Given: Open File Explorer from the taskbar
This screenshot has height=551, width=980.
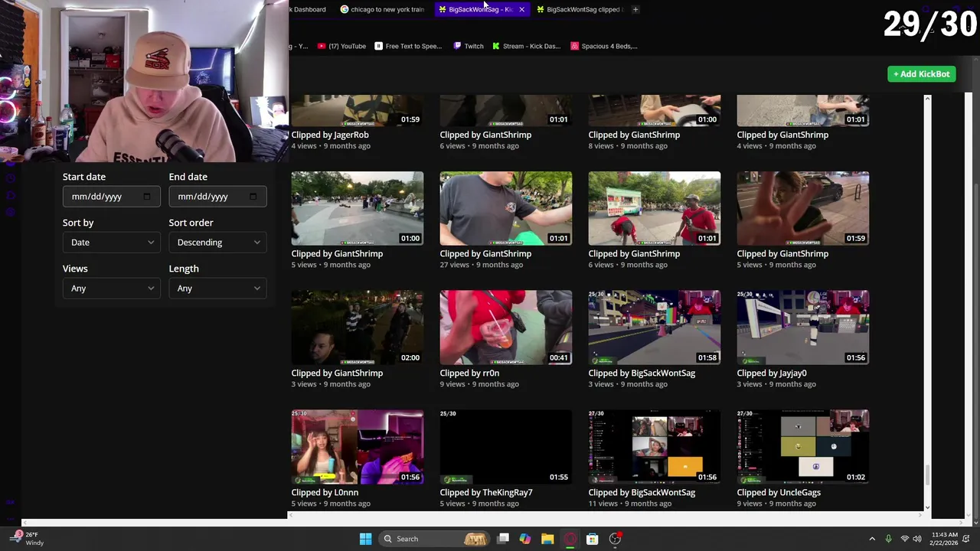Looking at the screenshot, I should click(547, 539).
